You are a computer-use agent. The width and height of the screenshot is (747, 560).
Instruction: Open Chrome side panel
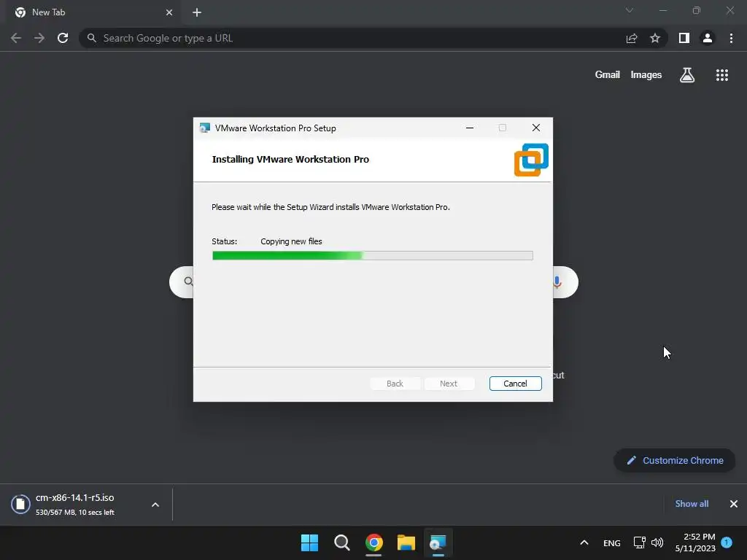(684, 38)
